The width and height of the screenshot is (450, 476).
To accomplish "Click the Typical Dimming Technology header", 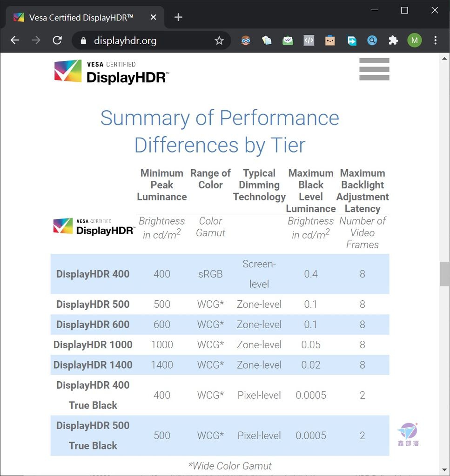I will (259, 185).
